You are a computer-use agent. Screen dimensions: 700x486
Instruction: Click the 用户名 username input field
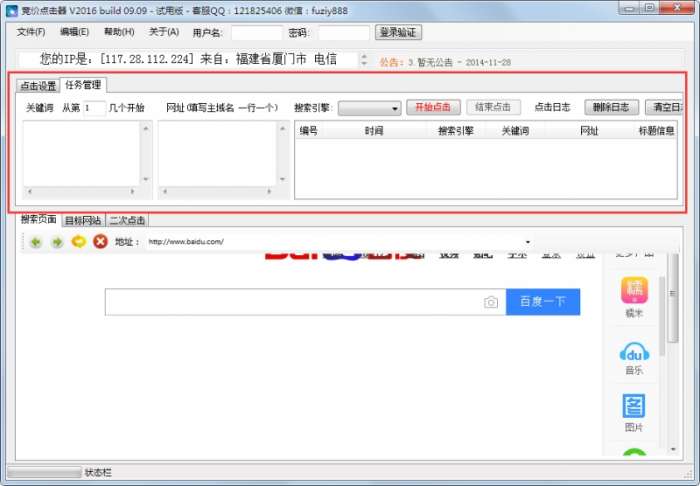tap(257, 33)
